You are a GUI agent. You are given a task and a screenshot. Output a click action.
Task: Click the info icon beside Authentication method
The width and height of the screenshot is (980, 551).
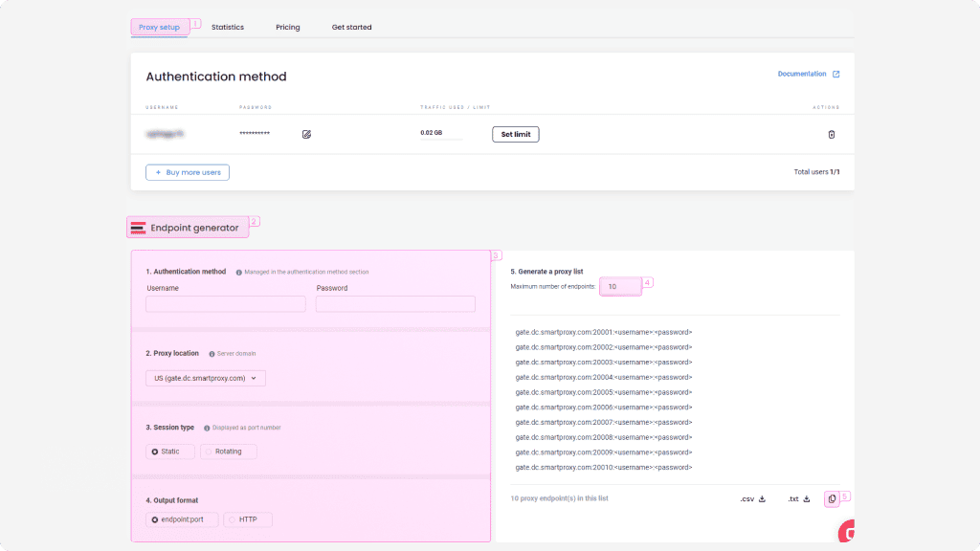238,272
